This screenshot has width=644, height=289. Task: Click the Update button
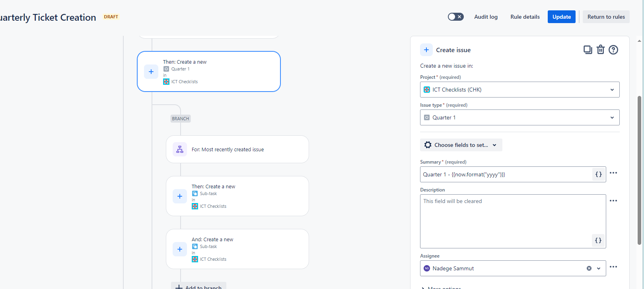[561, 17]
